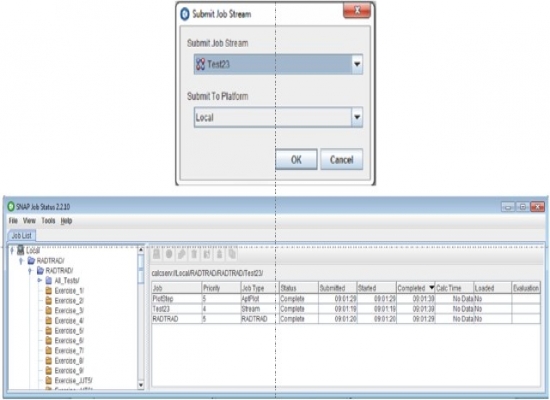550x400 pixels.
Task: Open the File menu
Action: click(x=13, y=221)
